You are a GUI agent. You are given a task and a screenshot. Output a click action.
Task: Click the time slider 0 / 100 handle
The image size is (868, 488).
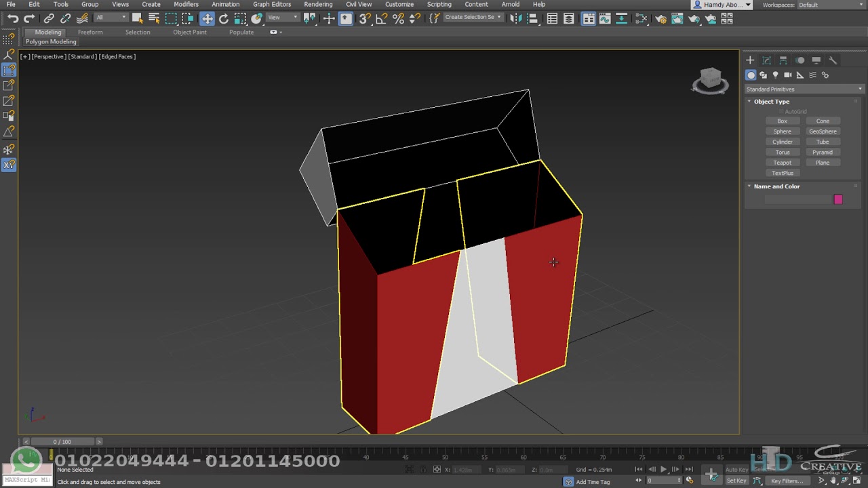coord(62,442)
